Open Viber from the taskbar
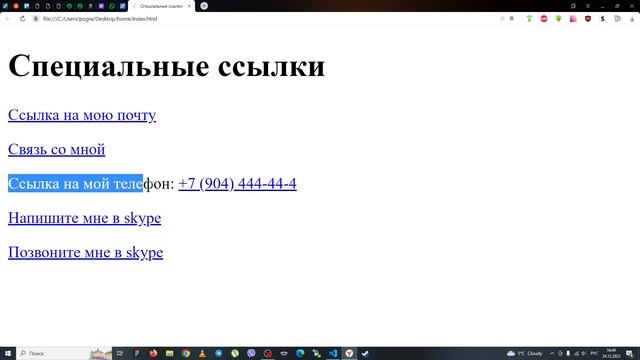 [x=251, y=353]
